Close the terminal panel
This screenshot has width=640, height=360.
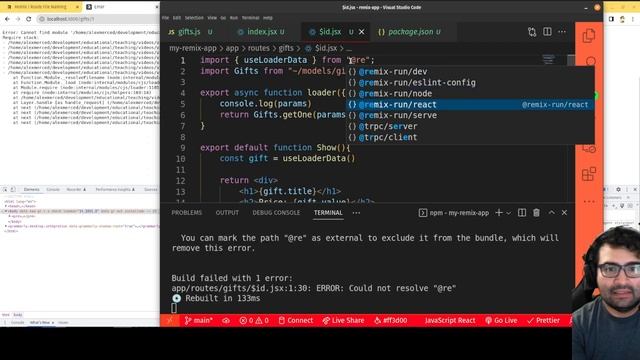564,213
